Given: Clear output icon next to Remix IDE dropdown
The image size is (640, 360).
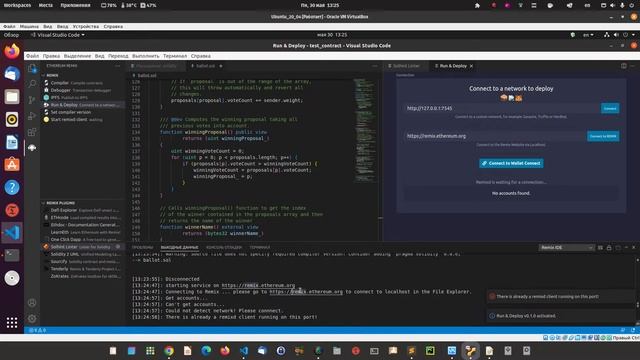Looking at the screenshot, I should [x=600, y=247].
